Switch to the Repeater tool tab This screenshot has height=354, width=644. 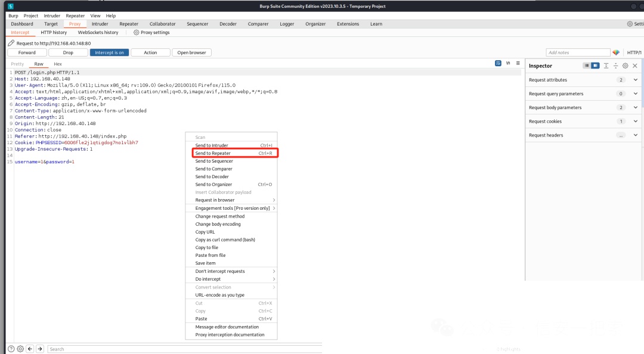(129, 24)
